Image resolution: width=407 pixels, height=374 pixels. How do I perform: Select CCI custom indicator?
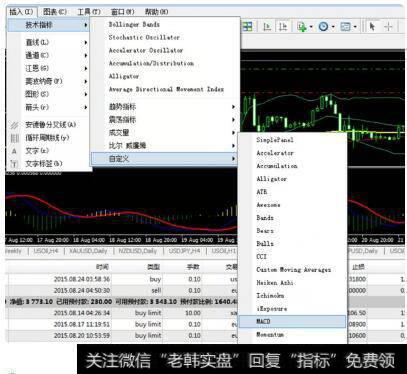(292, 257)
